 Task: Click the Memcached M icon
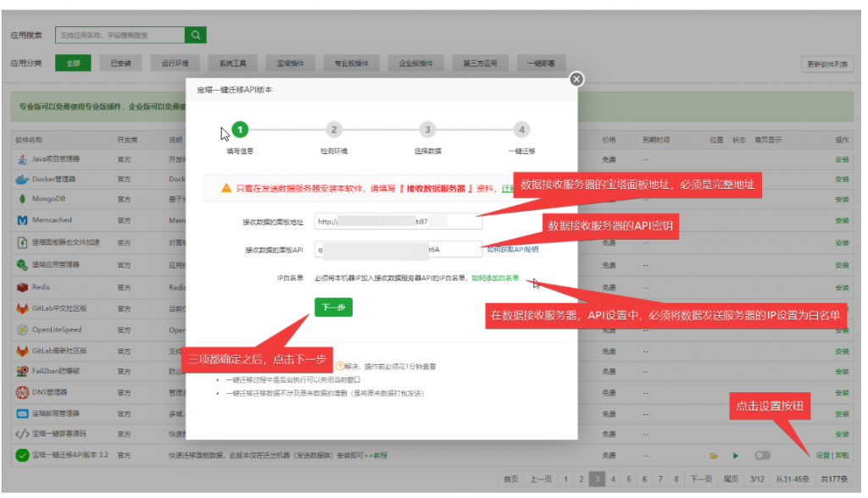pyautogui.click(x=22, y=220)
